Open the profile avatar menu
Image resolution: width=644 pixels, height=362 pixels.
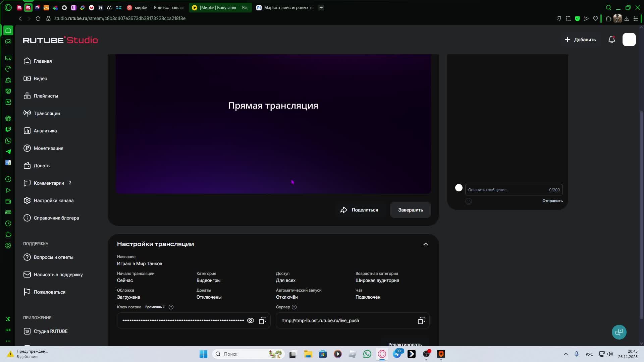pos(629,40)
